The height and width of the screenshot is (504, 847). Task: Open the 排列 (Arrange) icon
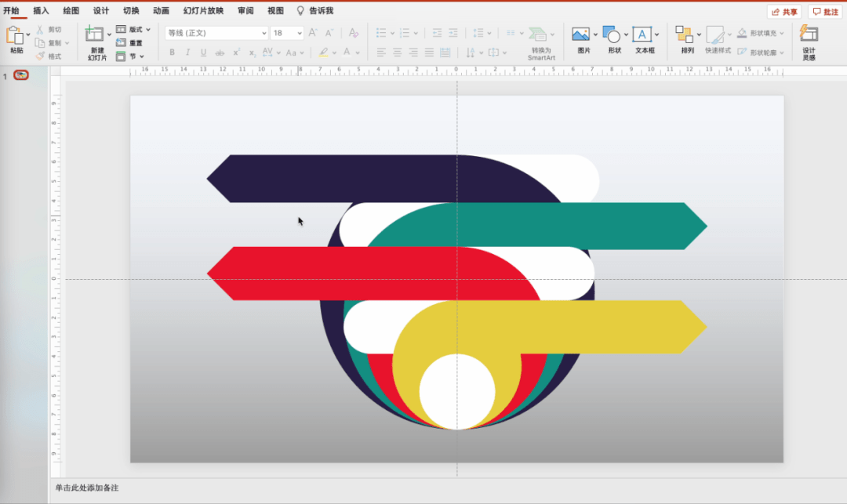685,34
